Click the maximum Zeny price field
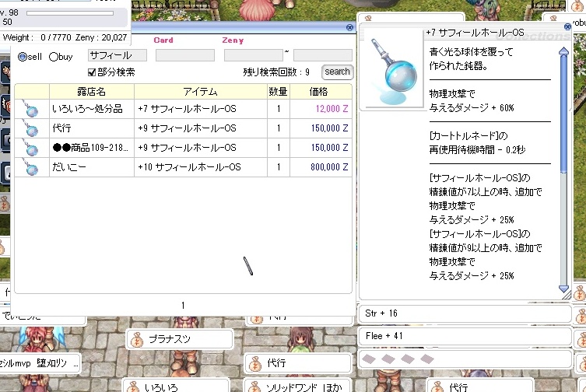 pyautogui.click(x=323, y=55)
